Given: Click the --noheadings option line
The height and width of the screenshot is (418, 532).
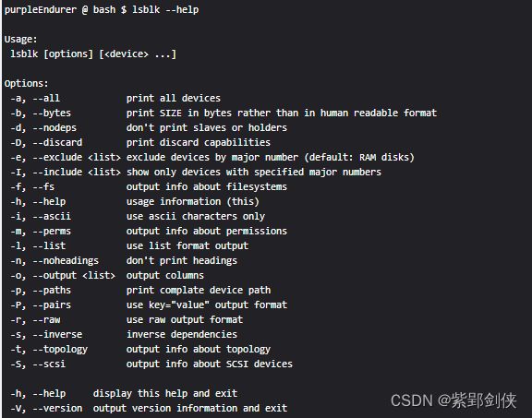Looking at the screenshot, I should [x=124, y=261].
